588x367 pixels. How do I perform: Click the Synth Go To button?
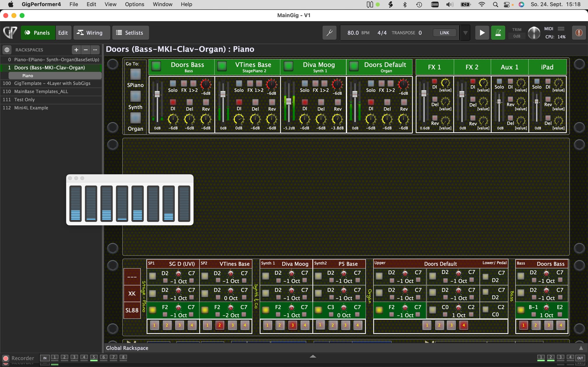pos(135,96)
